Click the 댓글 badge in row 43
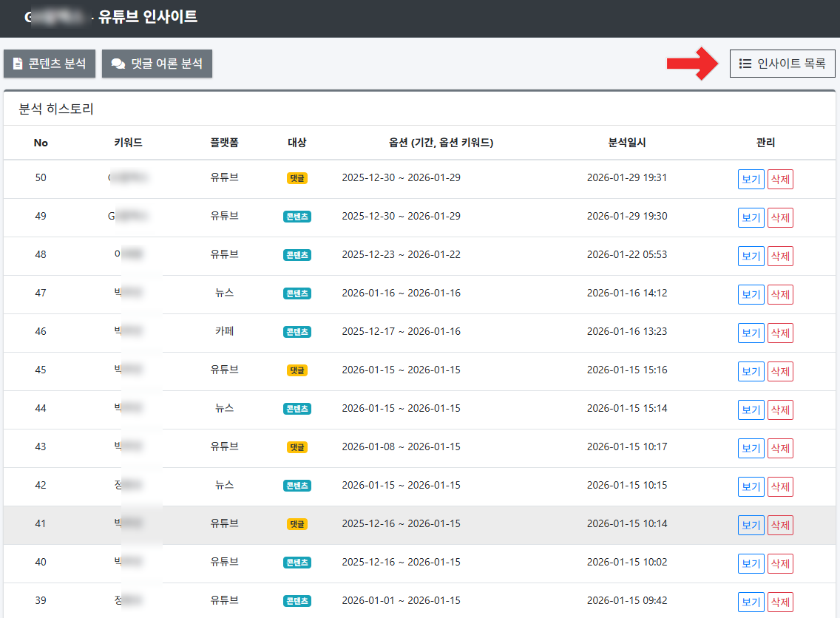The image size is (840, 618). point(297,447)
